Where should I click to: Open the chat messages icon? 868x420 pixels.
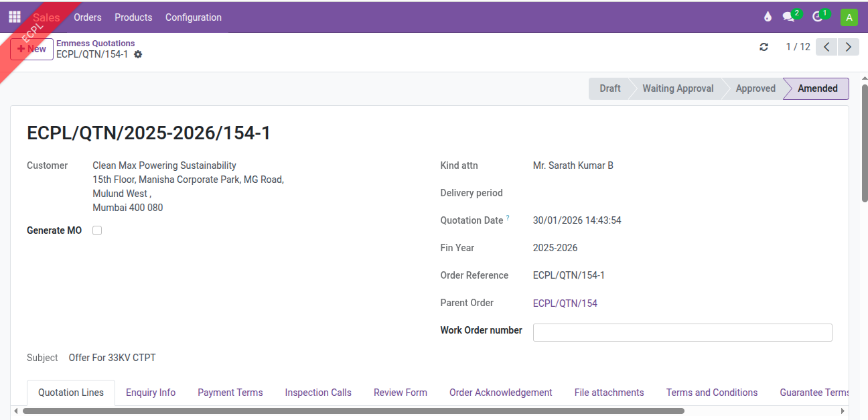coord(789,17)
